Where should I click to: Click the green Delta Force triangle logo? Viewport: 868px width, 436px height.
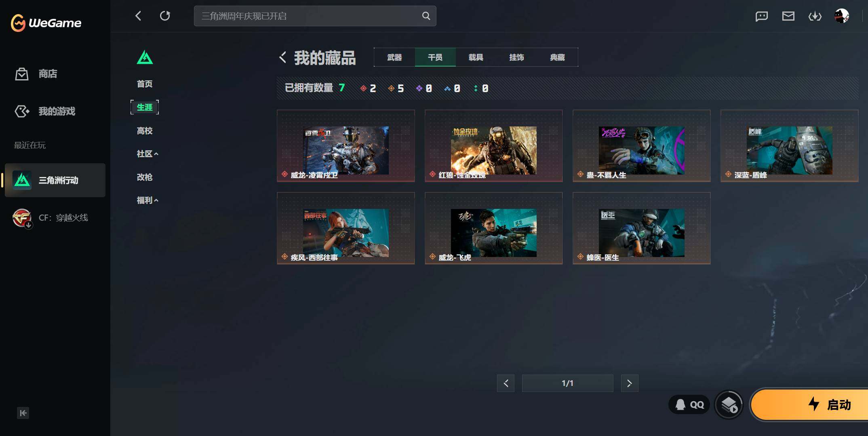[145, 57]
